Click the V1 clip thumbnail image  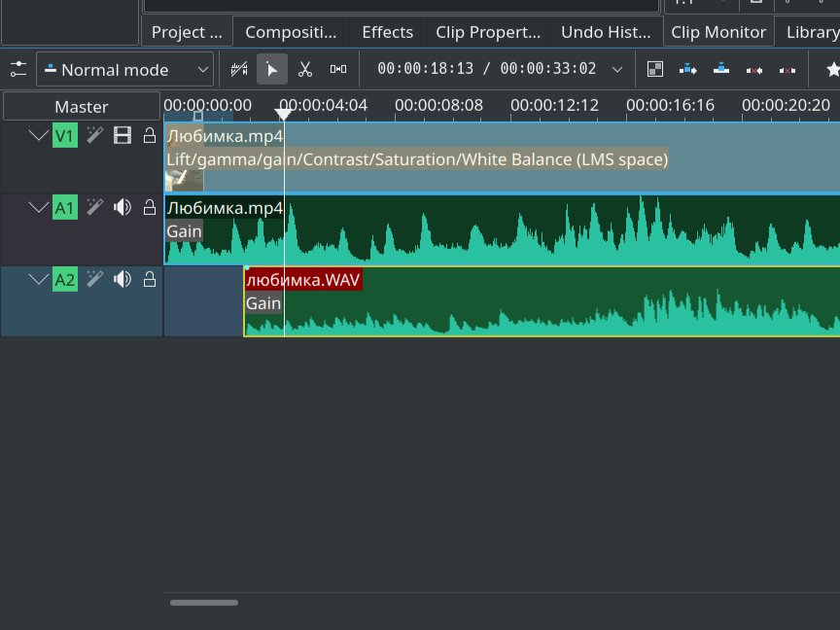[185, 181]
